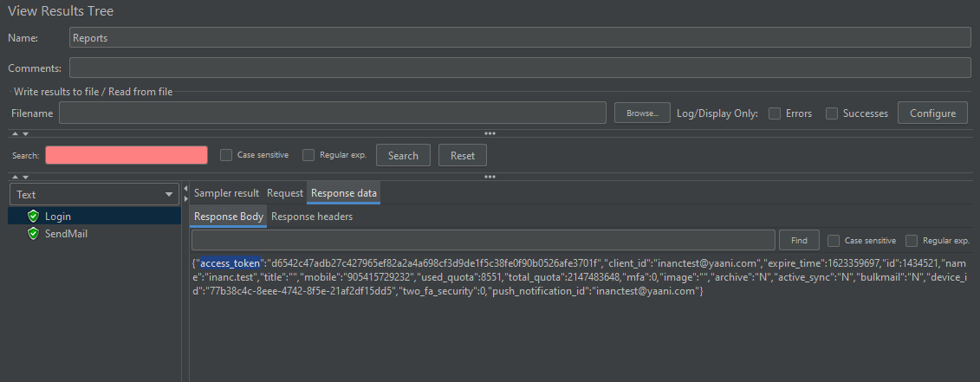
Task: Enable the Errors checkbox
Action: [x=775, y=113]
